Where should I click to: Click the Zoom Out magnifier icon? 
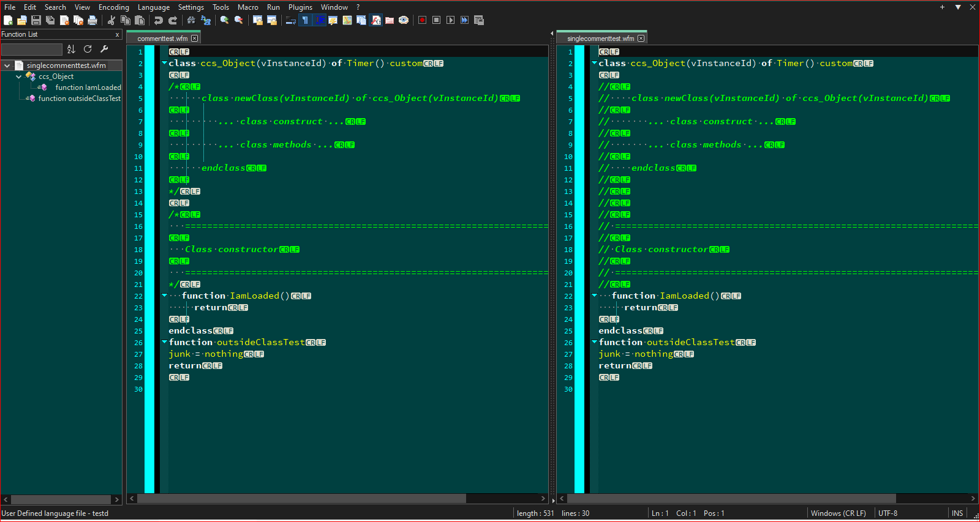coord(239,20)
